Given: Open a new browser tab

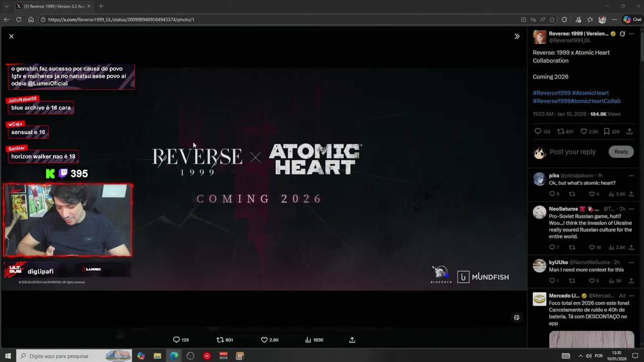Looking at the screenshot, I should (101, 6).
